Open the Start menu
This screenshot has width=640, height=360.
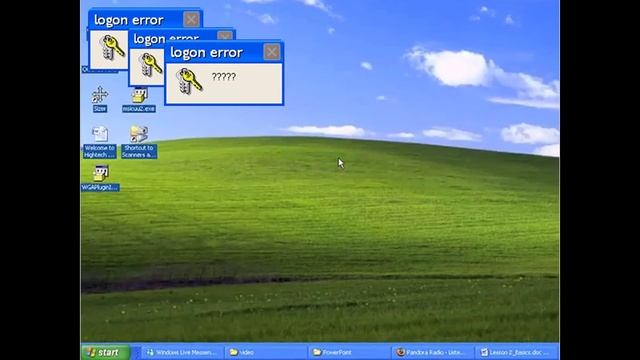(106, 352)
